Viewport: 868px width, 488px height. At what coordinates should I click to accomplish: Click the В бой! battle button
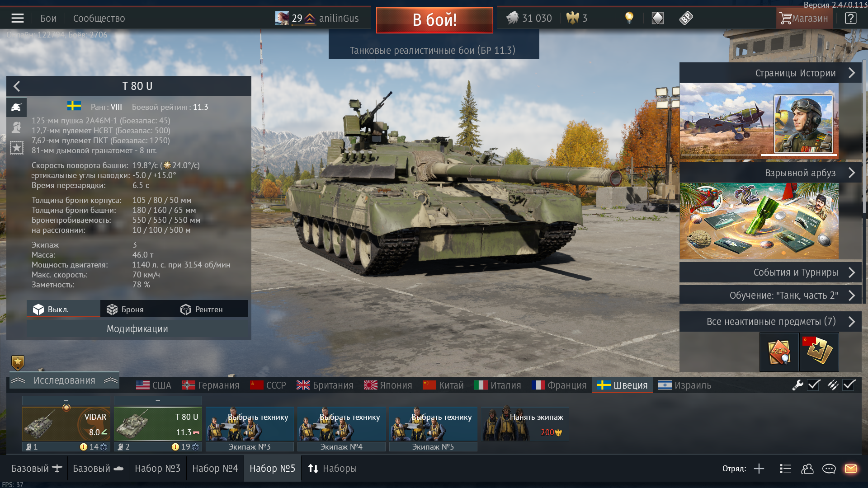(x=434, y=20)
